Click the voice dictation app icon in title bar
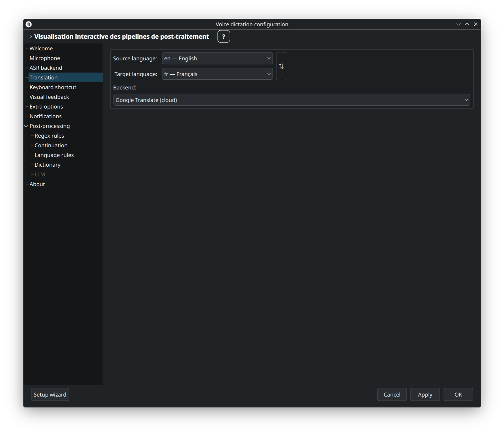The image size is (504, 435). 29,24
